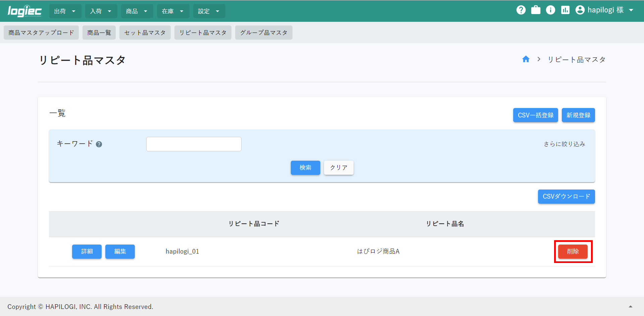Click the scroll-to-top arrow in footer
Viewport: 644px width, 316px height.
pyautogui.click(x=630, y=307)
